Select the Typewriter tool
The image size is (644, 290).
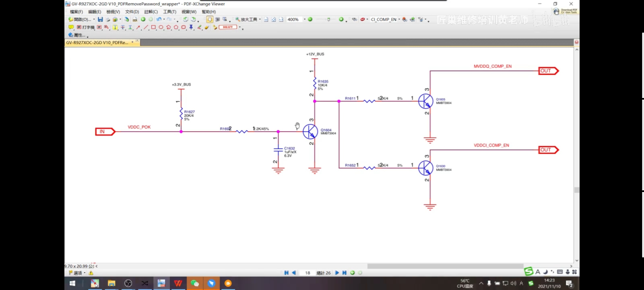[86, 27]
